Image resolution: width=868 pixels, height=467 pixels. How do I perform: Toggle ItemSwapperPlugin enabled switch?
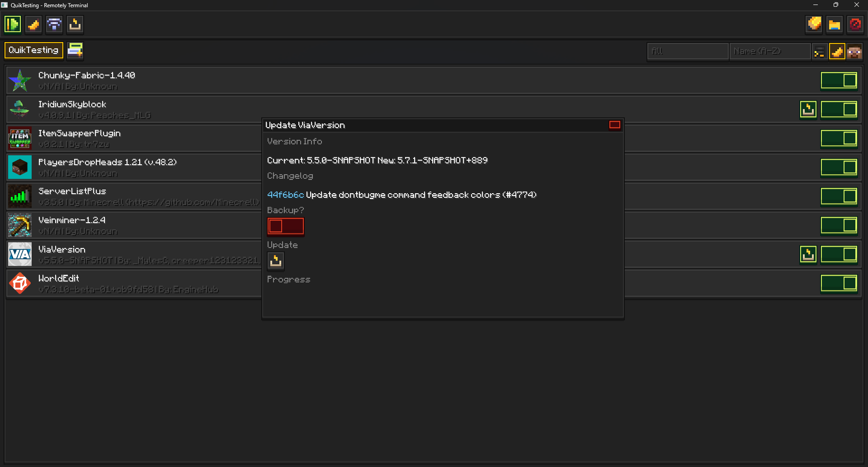(x=839, y=138)
